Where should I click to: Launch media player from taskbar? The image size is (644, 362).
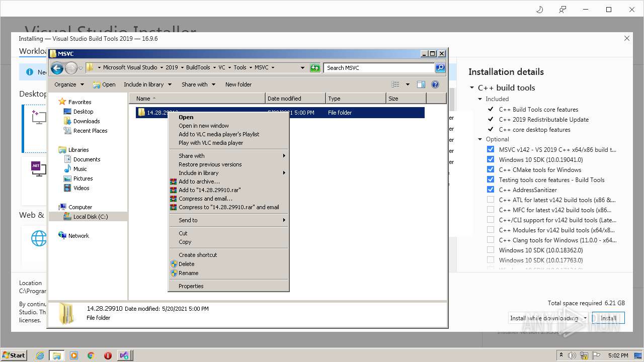(x=74, y=355)
